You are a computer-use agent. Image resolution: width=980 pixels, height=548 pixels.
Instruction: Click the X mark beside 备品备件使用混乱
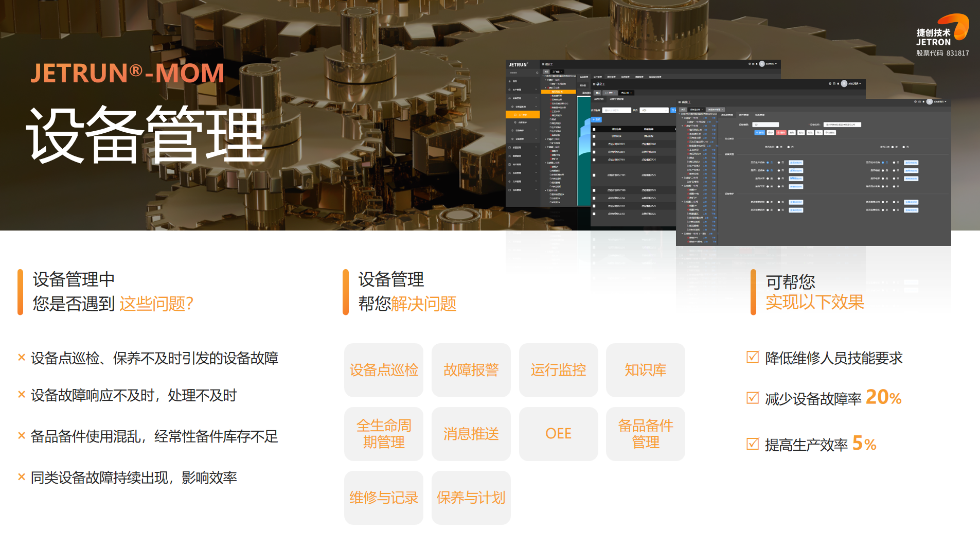[22, 435]
